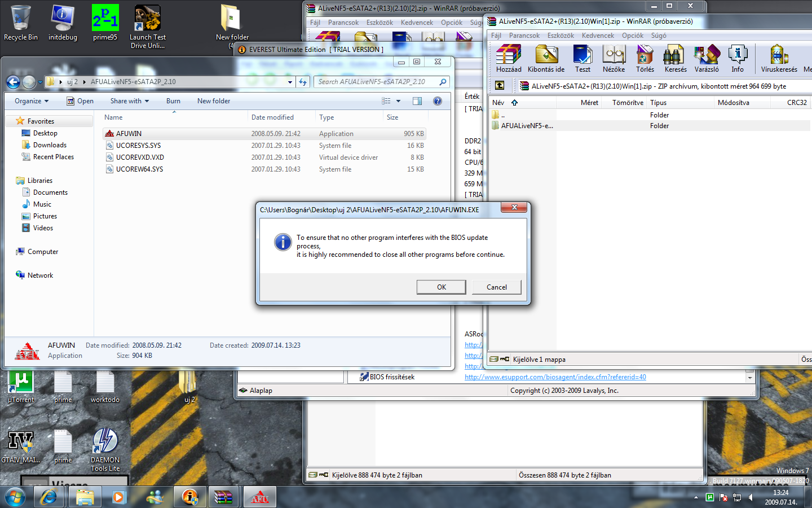Show hidden system tray icons
The height and width of the screenshot is (508, 812).
pyautogui.click(x=696, y=497)
